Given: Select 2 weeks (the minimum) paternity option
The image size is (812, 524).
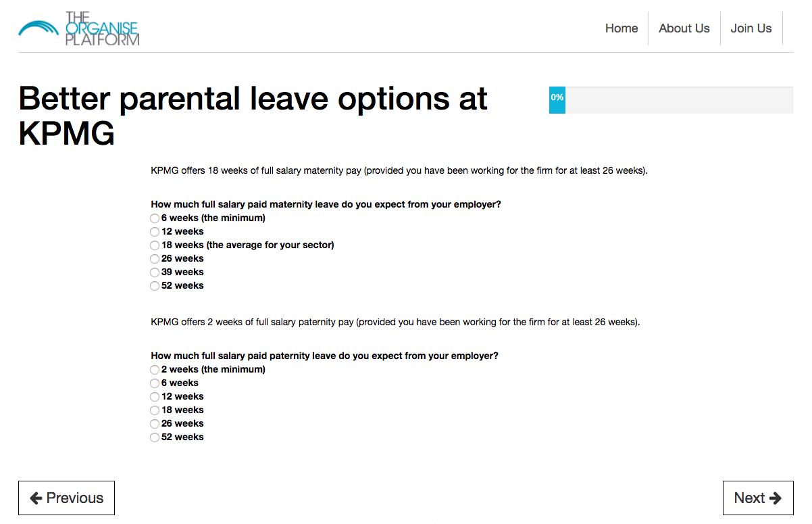Looking at the screenshot, I should (155, 370).
